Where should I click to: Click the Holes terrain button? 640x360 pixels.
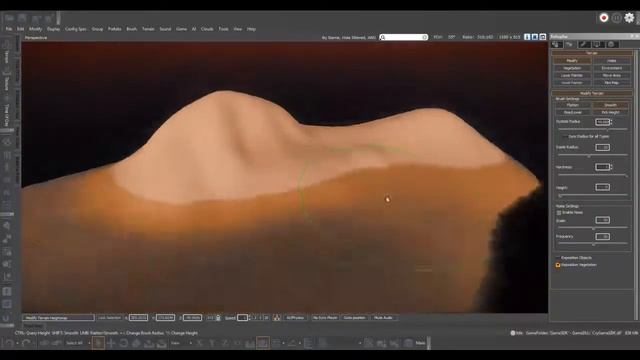click(x=611, y=60)
